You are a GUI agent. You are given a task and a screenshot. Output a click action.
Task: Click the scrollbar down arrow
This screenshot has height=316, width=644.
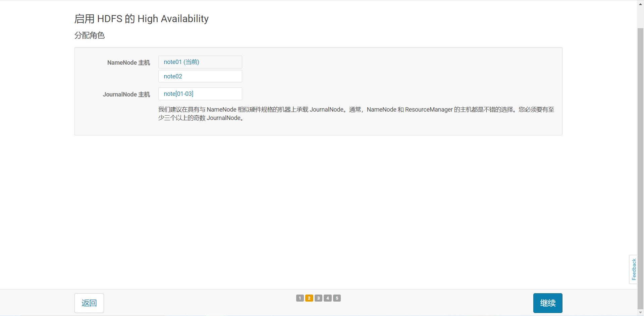pyautogui.click(x=640, y=312)
